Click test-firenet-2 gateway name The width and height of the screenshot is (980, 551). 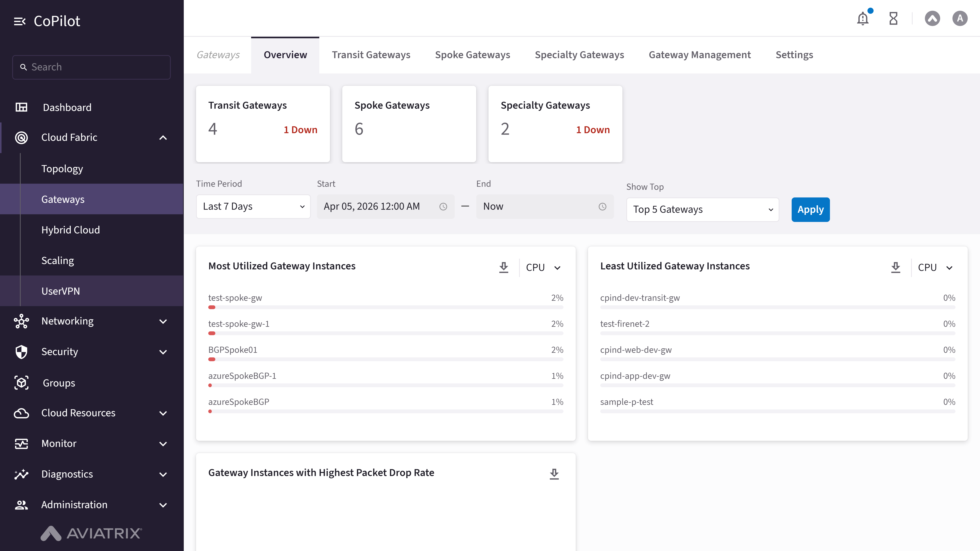click(x=625, y=324)
